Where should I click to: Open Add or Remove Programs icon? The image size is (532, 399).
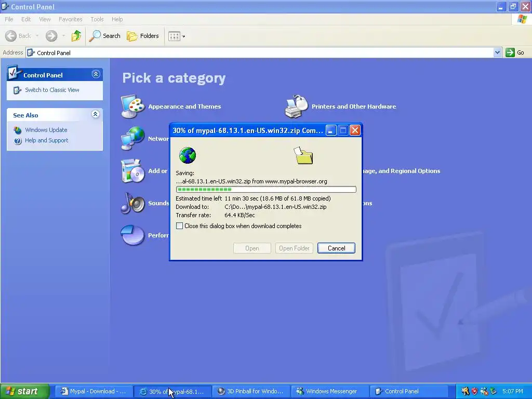132,170
